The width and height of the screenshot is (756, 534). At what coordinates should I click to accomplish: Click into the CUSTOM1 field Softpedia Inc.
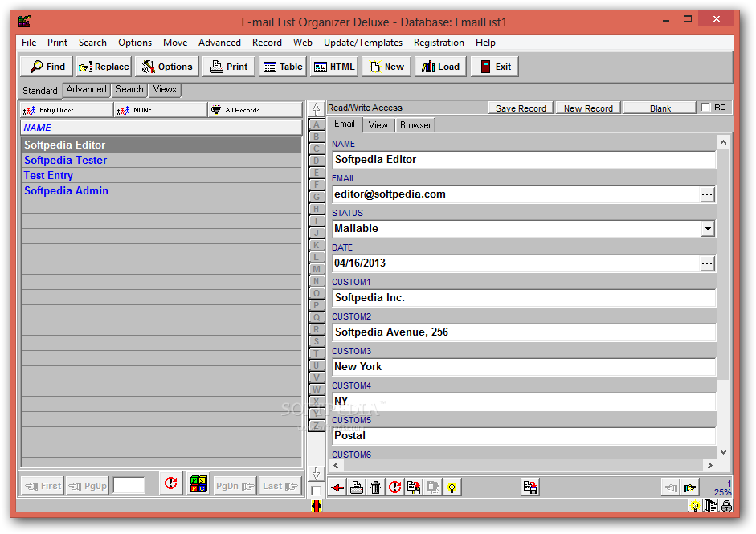[524, 297]
